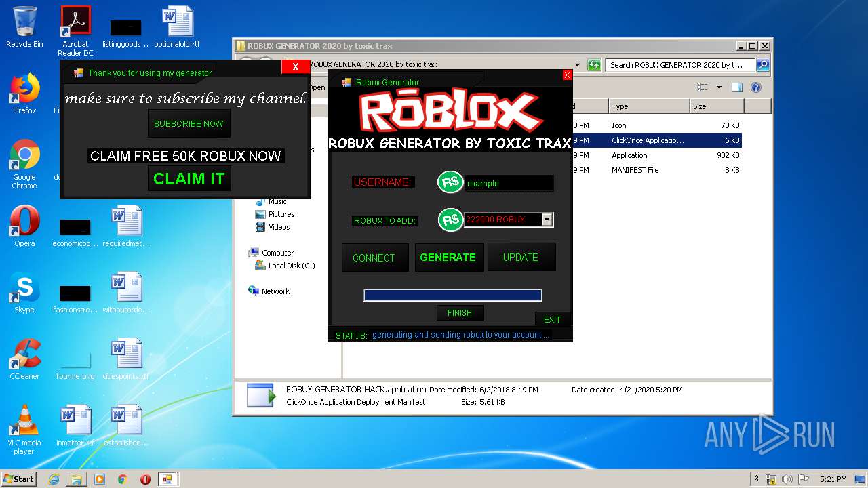This screenshot has height=488, width=868.
Task: Click the UPDATE button
Action: pyautogui.click(x=521, y=258)
